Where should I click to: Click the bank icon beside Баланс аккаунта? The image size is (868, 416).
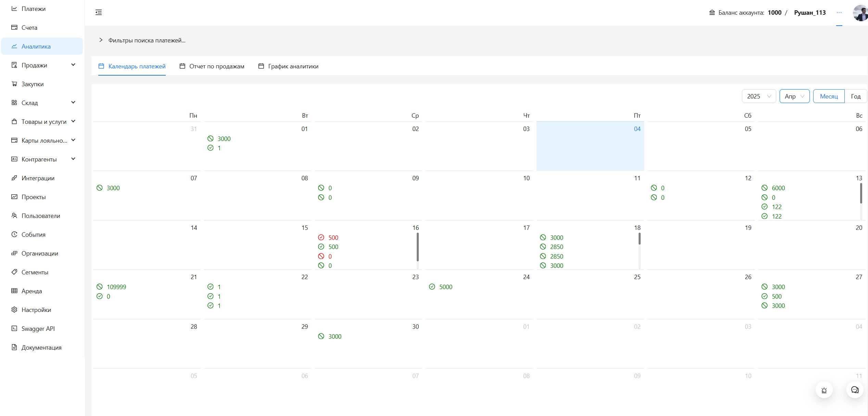click(x=712, y=13)
